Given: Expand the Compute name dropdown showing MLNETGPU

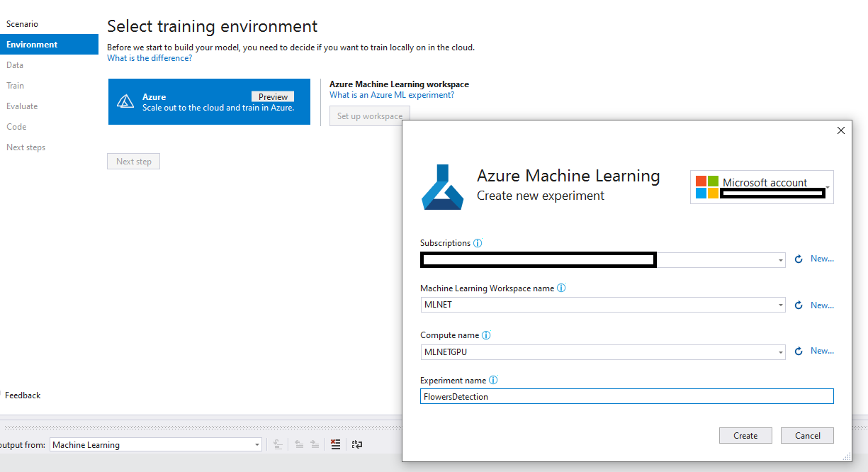Looking at the screenshot, I should (x=780, y=352).
